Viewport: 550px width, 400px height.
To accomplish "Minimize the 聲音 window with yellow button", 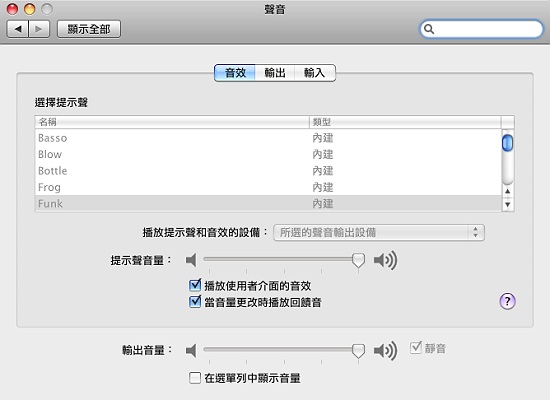I will 29,9.
